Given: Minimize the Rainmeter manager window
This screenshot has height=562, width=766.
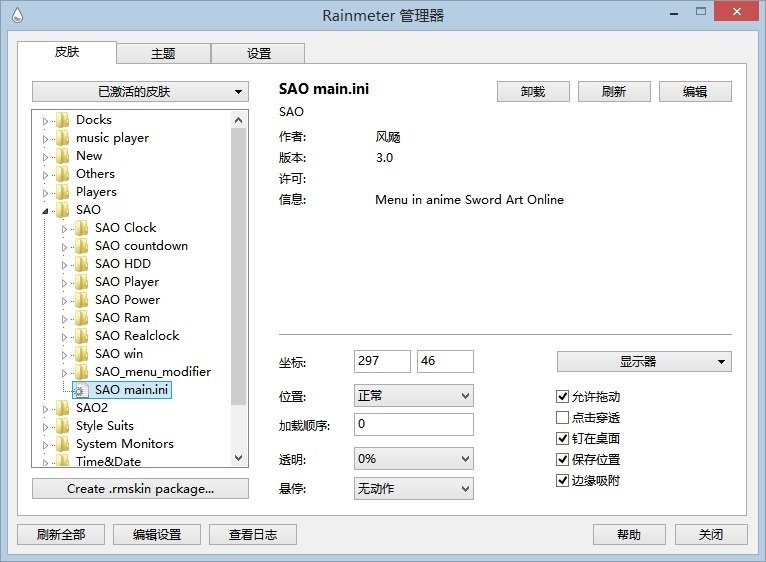Looking at the screenshot, I should (674, 14).
